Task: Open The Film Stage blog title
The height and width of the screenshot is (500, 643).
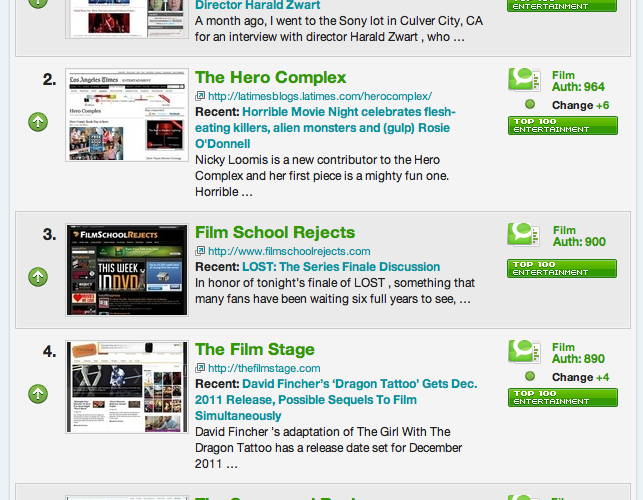Action: click(x=254, y=349)
